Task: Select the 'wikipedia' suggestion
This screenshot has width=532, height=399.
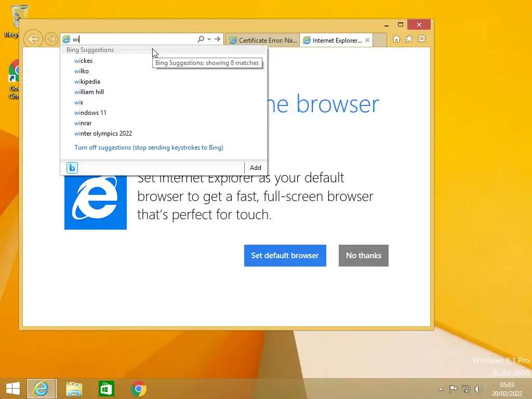Action: [164, 82]
